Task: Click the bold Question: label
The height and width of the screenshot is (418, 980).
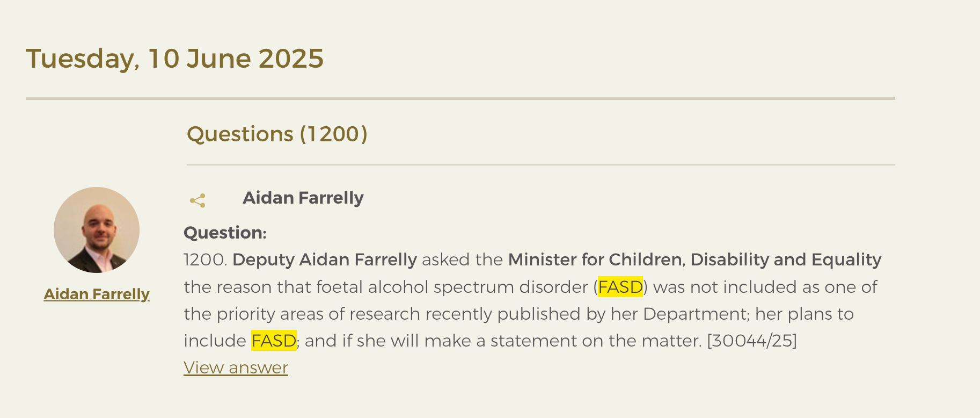Action: (x=225, y=233)
